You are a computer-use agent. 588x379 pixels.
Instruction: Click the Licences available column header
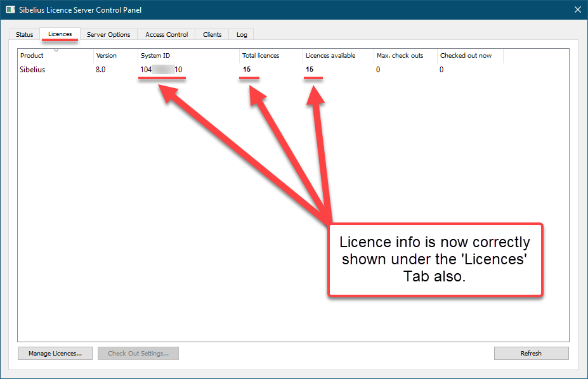(x=330, y=56)
